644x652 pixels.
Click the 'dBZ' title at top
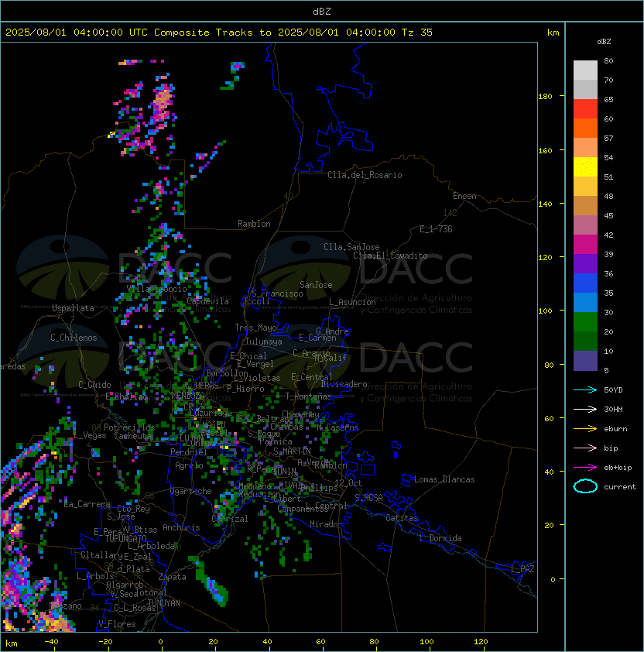pyautogui.click(x=322, y=11)
